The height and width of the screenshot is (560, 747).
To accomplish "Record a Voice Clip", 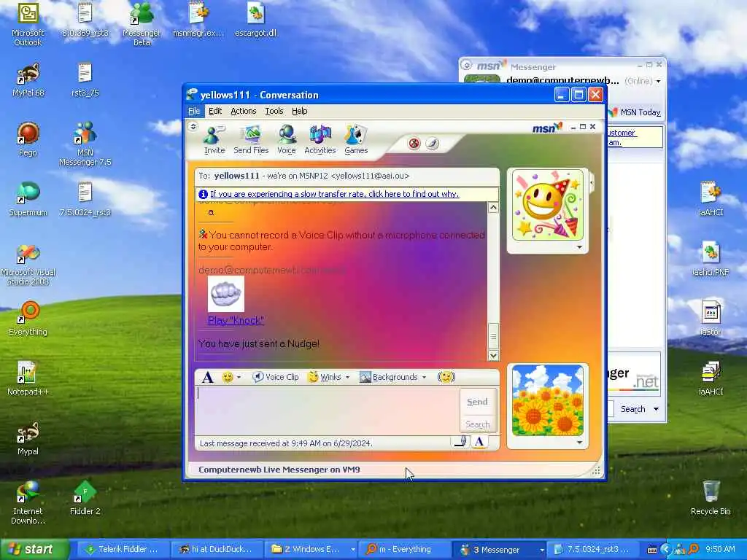I will click(x=275, y=377).
